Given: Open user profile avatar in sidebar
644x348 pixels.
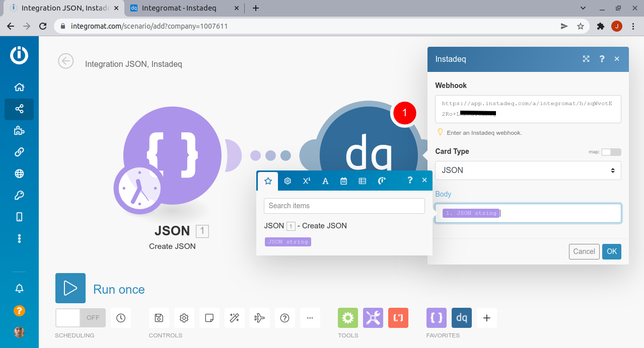Looking at the screenshot, I should pos(19,332).
